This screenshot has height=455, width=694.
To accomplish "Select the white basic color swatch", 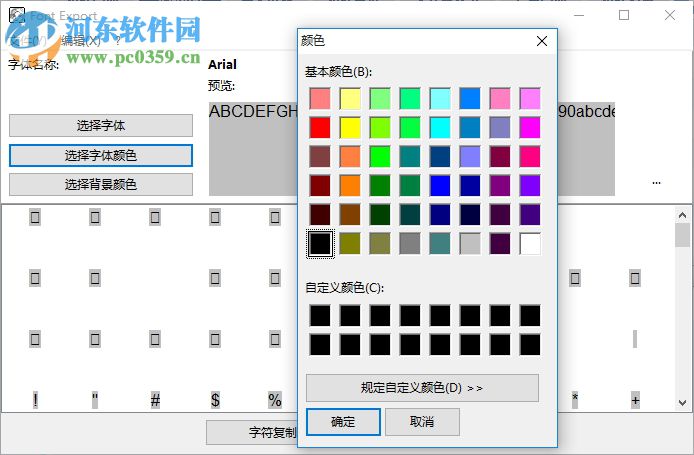I will (x=530, y=243).
